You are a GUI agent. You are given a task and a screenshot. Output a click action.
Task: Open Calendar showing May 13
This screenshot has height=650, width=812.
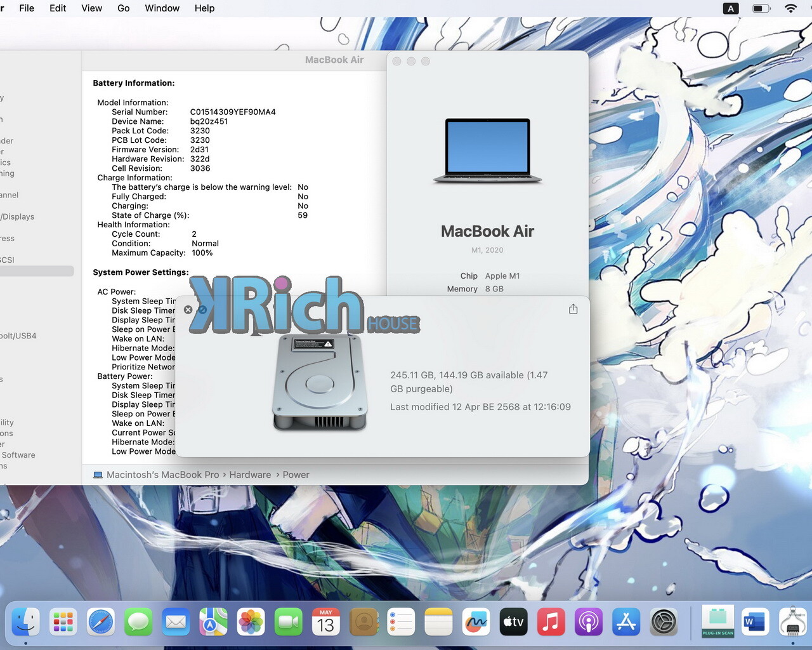tap(325, 622)
